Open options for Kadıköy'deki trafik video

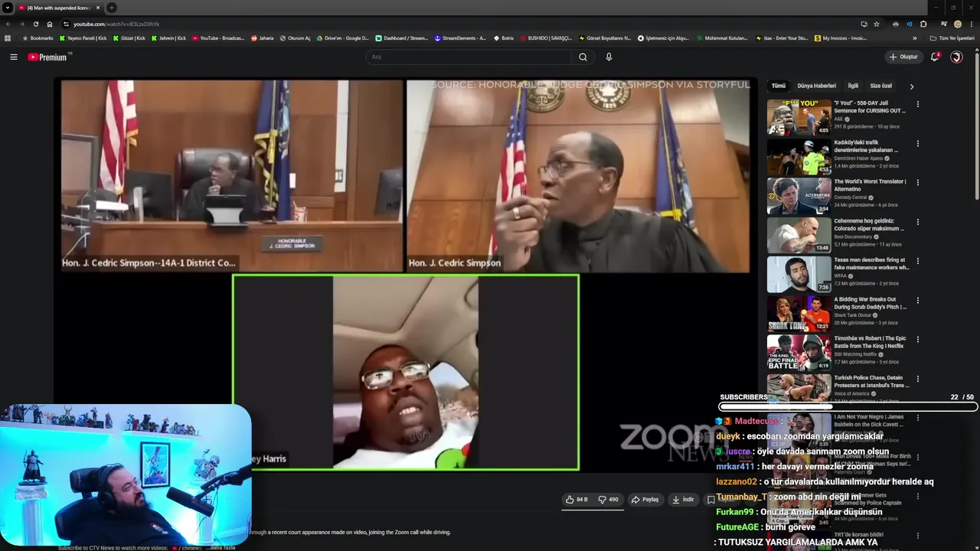tap(917, 143)
